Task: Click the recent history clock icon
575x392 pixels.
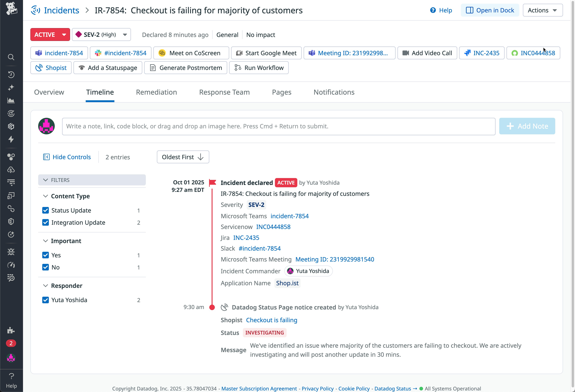Action: 11,75
